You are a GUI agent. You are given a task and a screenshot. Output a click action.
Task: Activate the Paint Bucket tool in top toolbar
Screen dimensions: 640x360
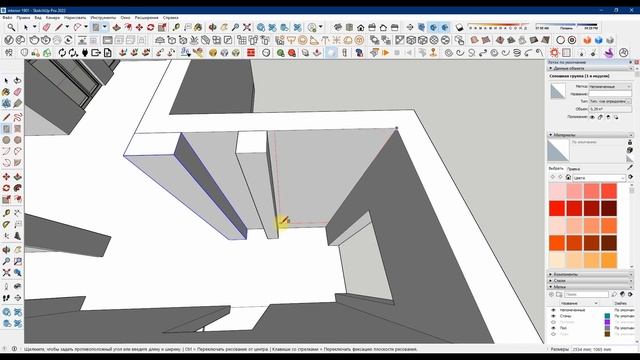tap(198, 27)
